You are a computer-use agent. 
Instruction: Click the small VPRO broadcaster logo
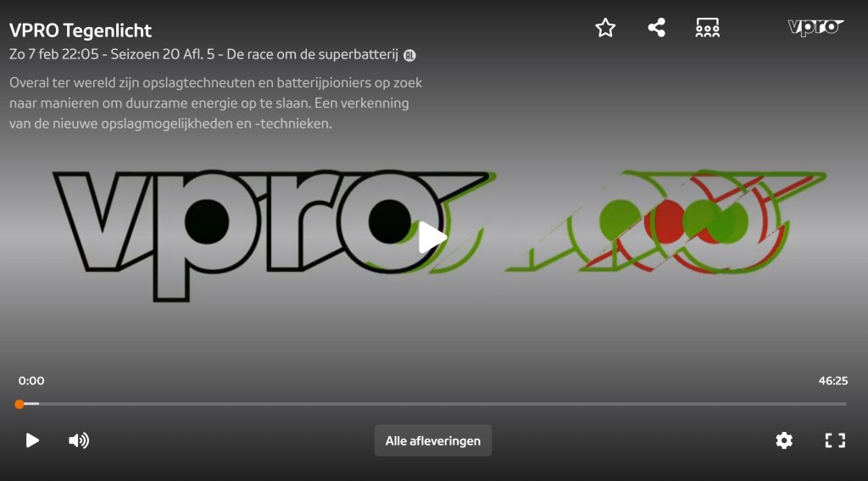[815, 28]
